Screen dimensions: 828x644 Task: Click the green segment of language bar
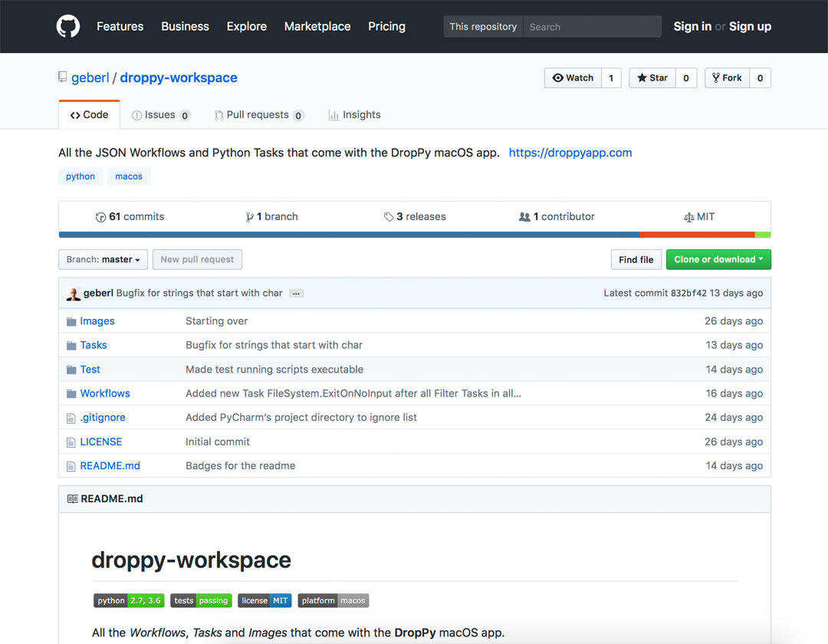(763, 235)
